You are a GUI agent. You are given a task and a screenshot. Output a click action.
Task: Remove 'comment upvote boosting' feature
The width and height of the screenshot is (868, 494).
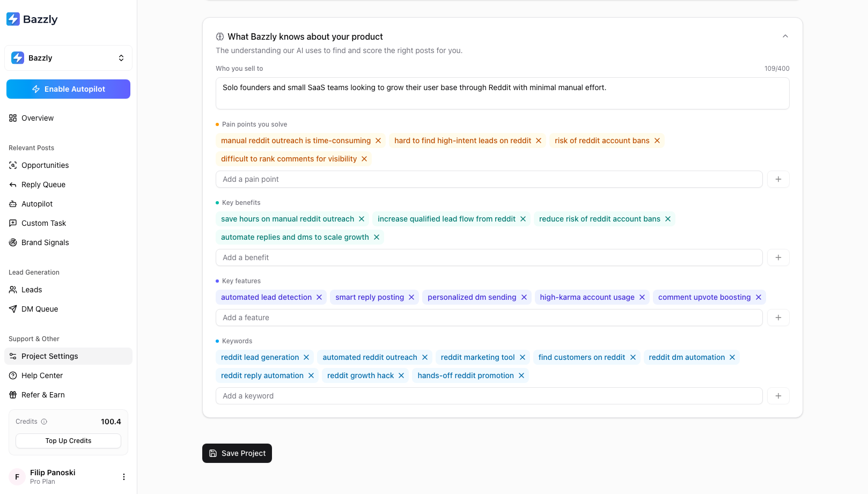759,297
